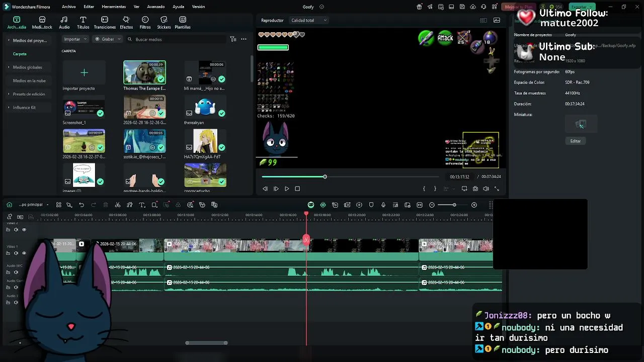The height and width of the screenshot is (362, 644).
Task: Open the Archivo menu
Action: pos(68,7)
